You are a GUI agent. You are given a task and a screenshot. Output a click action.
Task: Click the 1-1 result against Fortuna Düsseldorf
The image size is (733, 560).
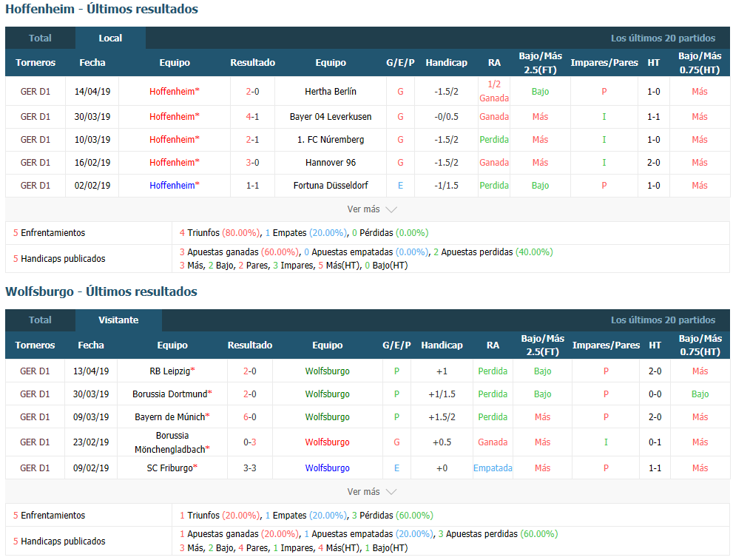click(252, 186)
